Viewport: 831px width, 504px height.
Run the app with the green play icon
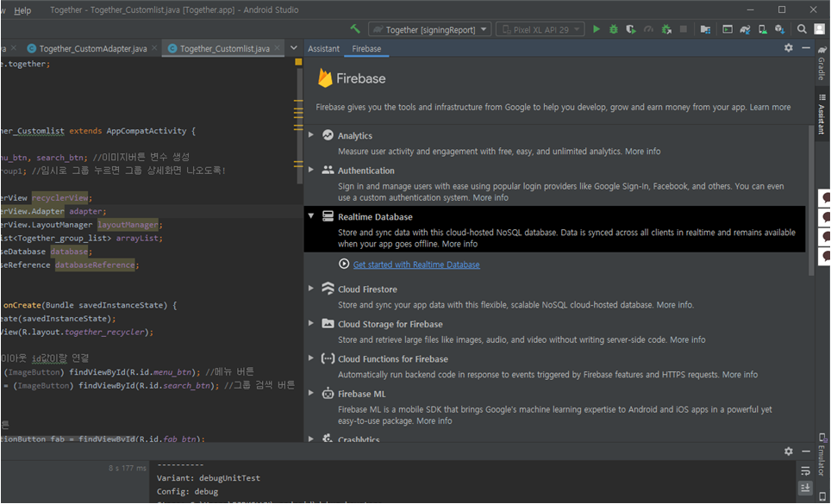[x=597, y=29]
